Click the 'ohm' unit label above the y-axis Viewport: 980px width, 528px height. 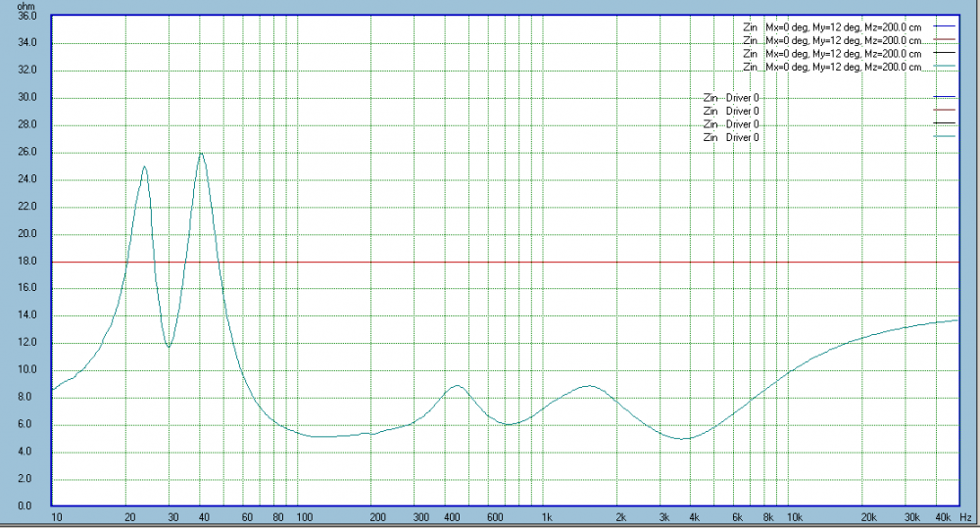(25, 6)
